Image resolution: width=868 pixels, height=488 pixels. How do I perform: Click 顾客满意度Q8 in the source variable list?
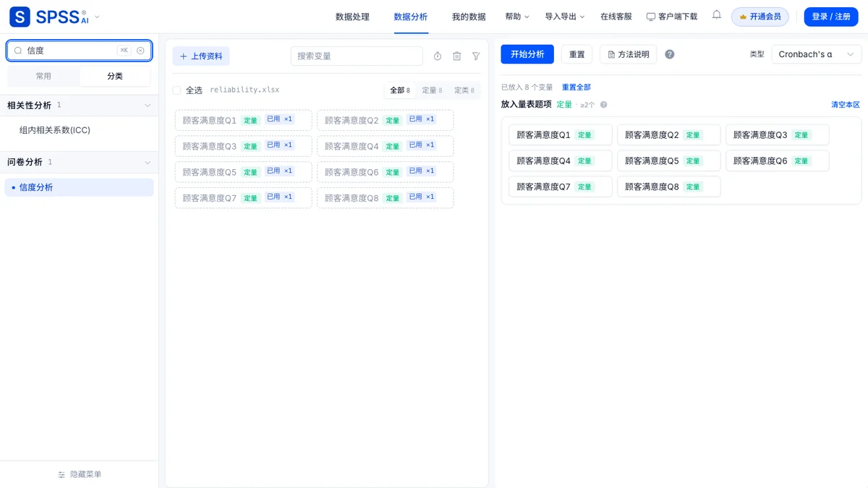386,198
